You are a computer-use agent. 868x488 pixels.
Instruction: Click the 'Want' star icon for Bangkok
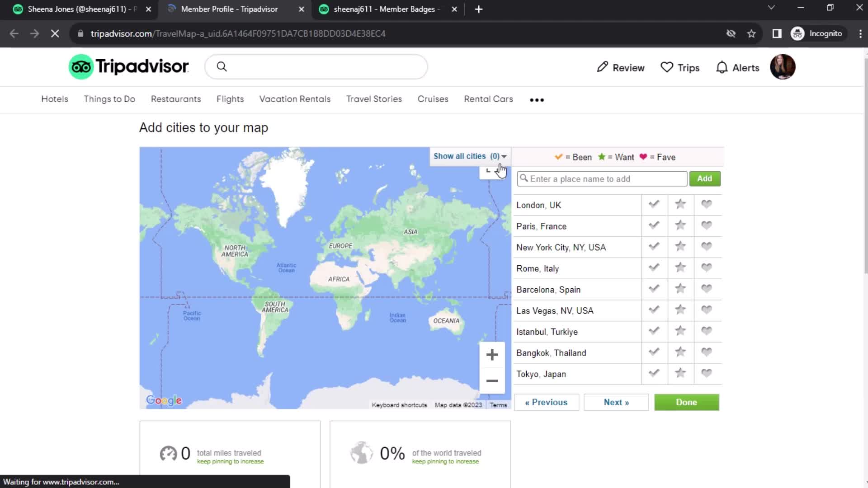pyautogui.click(x=680, y=352)
